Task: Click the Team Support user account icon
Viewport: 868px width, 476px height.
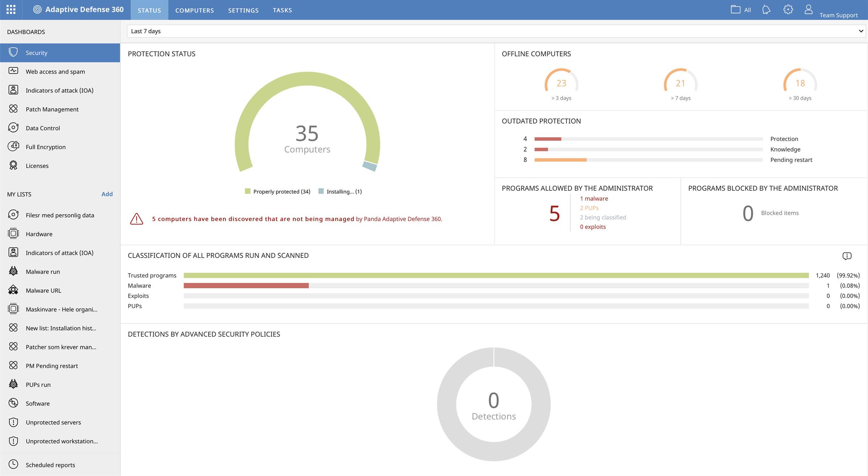Action: 809,10
